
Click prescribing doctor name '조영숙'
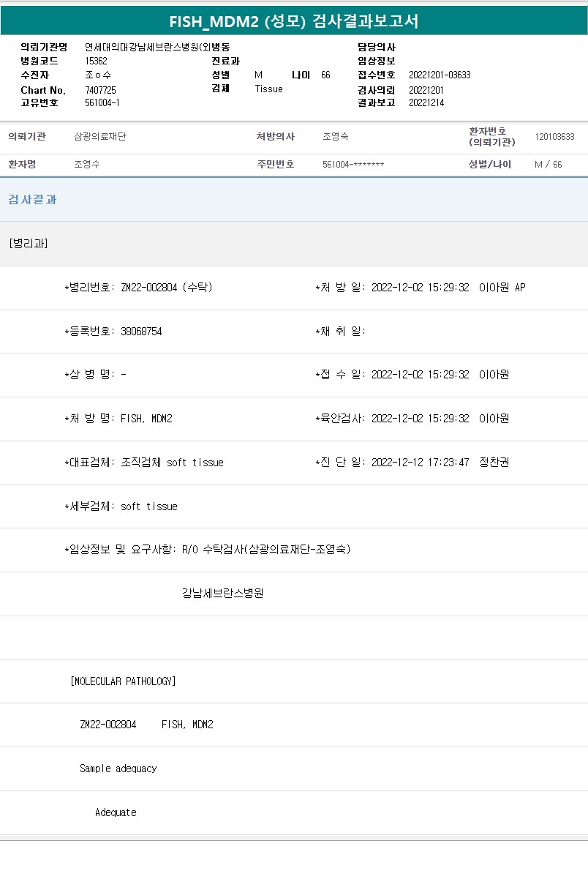(x=336, y=137)
